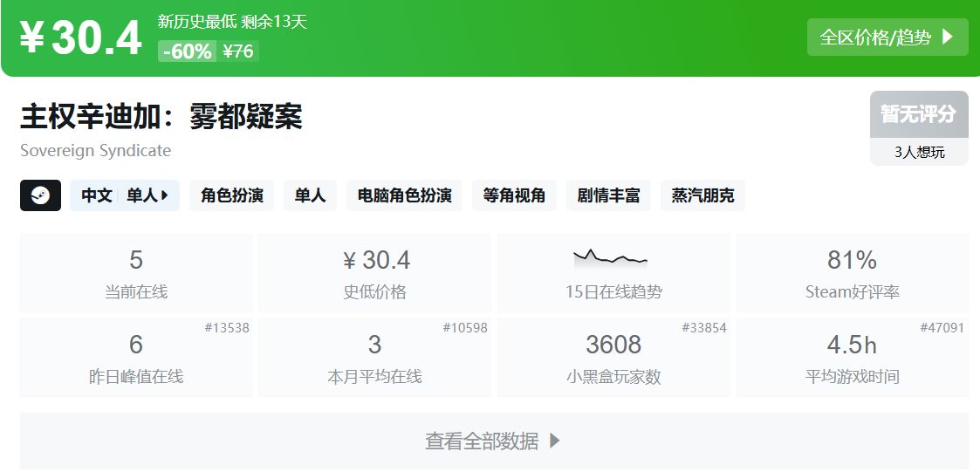Viewport: 980px width, 472px height.
Task: Choose the 等角视角 tag
Action: click(x=514, y=195)
